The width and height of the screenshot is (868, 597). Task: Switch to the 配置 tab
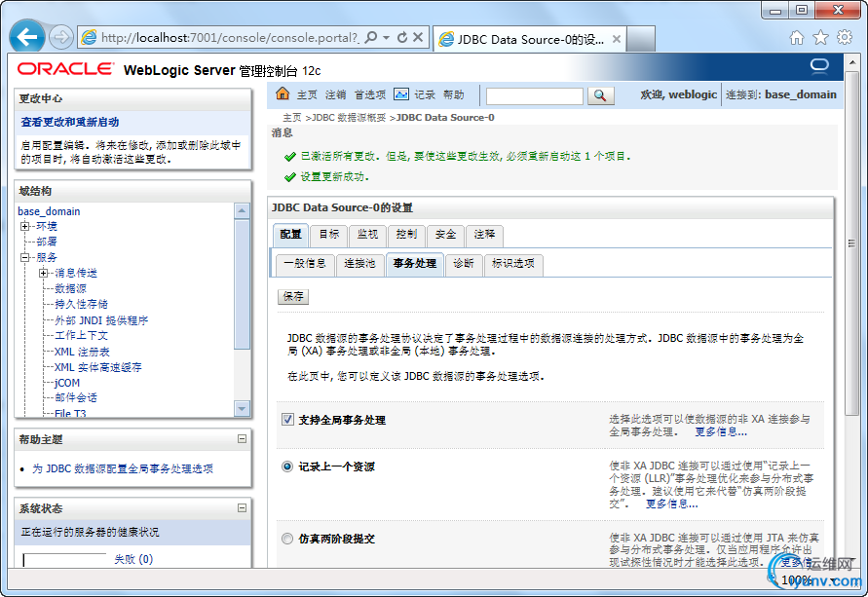click(x=290, y=235)
